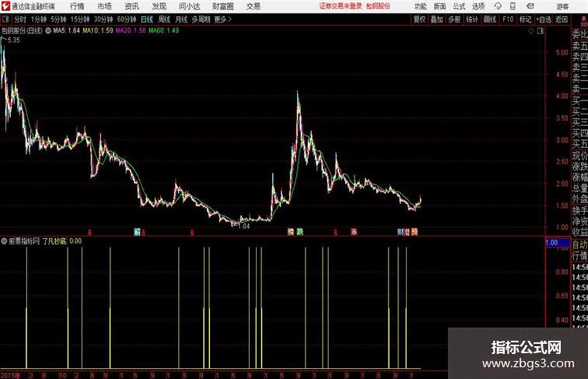Click the diamond icon at chart top-right

(x=531, y=30)
